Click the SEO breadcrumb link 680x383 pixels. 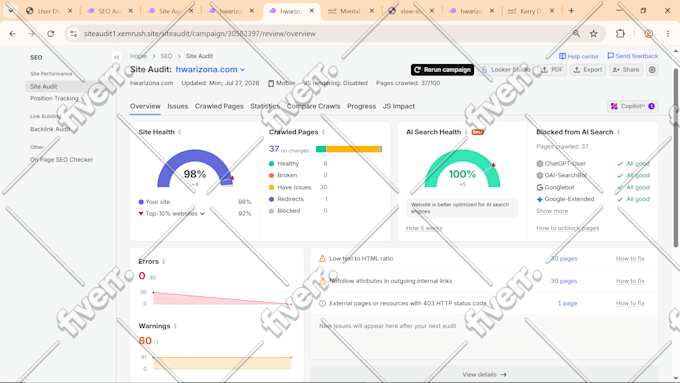(x=166, y=56)
